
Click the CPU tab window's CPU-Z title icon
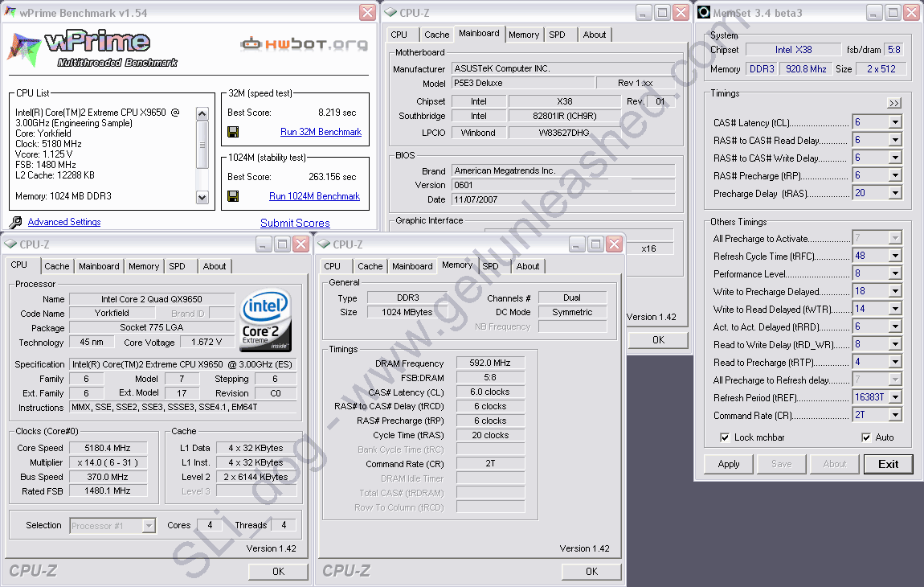10,244
